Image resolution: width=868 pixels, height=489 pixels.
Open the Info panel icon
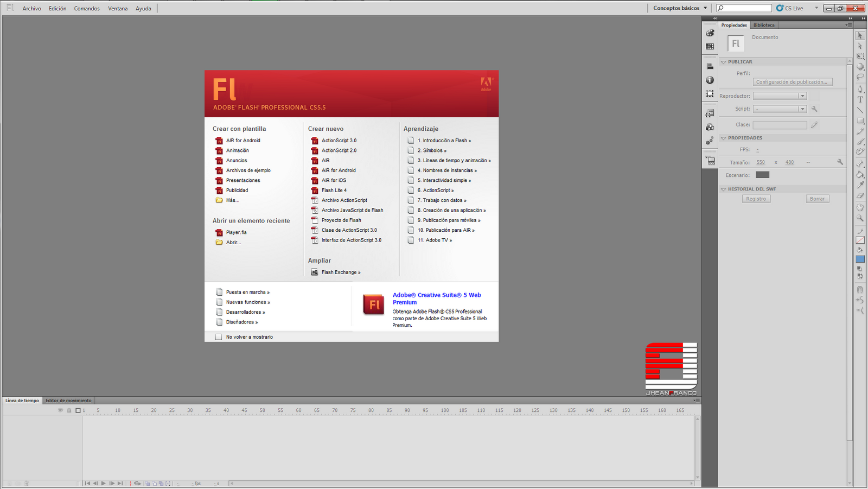pos(710,80)
